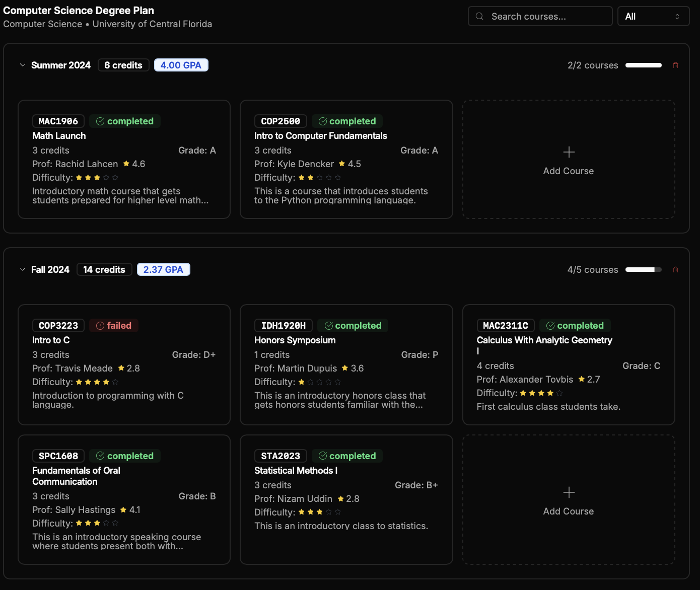This screenshot has width=700, height=590.
Task: Click plus icon in Fall 2024 Add Course
Action: (x=569, y=492)
